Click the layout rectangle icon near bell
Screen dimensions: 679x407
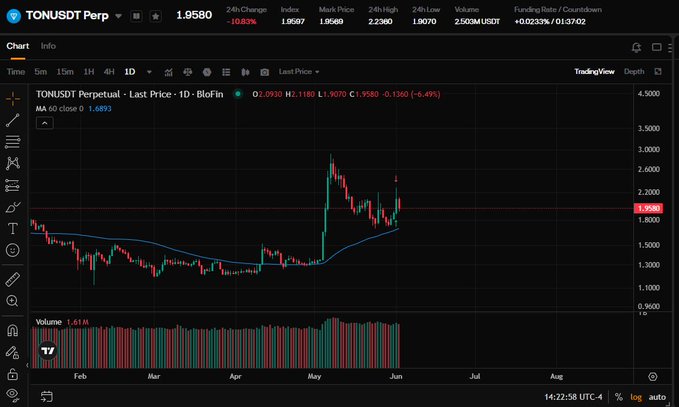point(656,47)
